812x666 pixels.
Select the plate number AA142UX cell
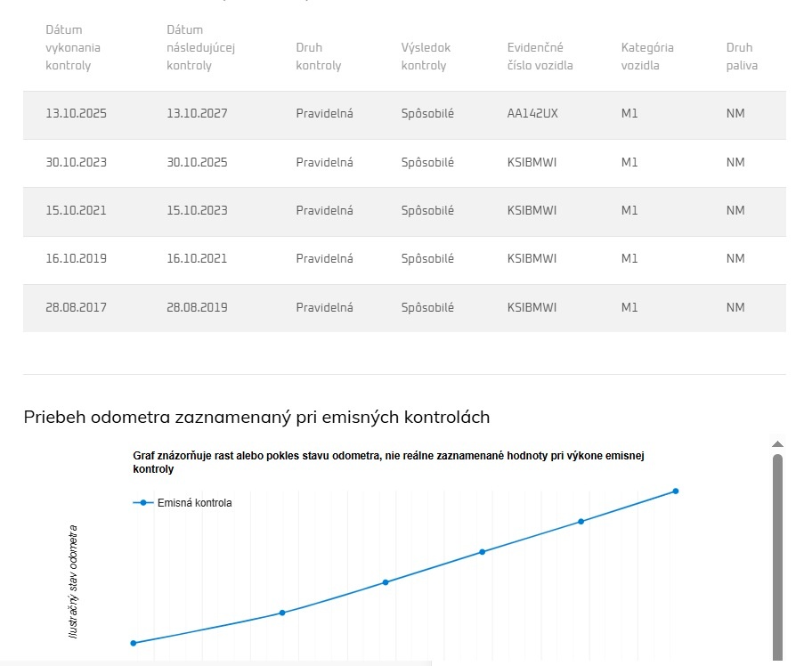tap(532, 114)
